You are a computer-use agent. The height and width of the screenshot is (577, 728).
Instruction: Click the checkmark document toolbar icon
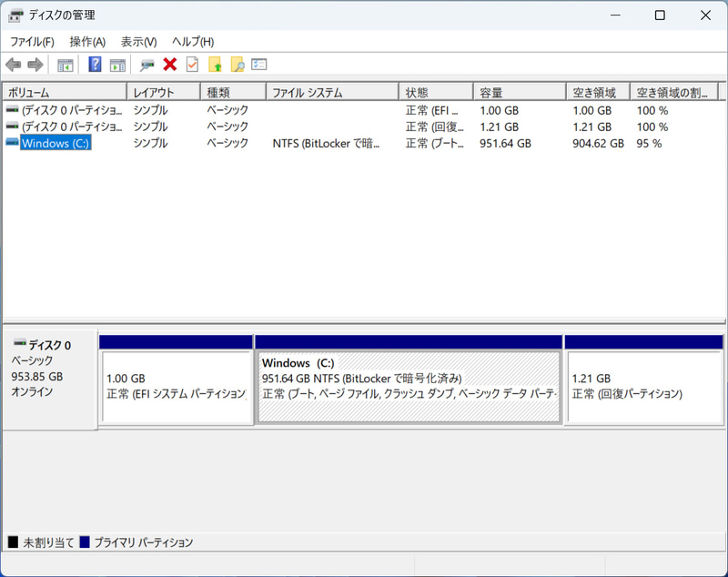191,64
